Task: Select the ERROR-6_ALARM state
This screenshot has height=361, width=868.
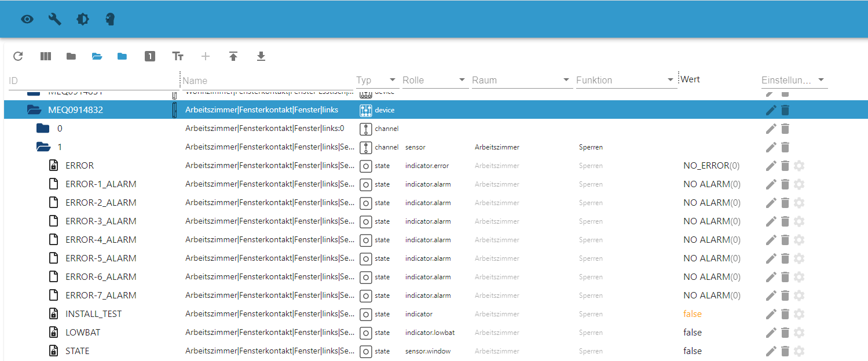Action: (x=101, y=277)
